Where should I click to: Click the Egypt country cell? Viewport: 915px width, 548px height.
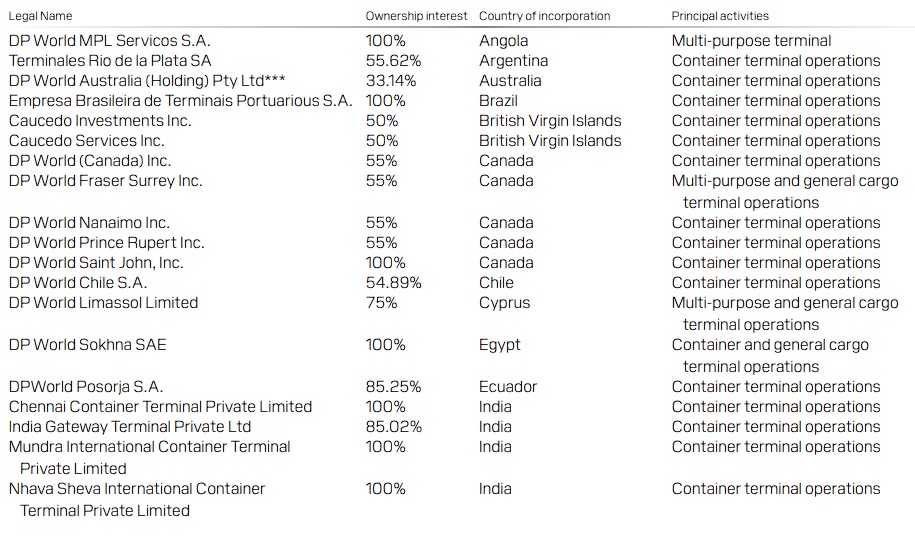[x=500, y=345]
